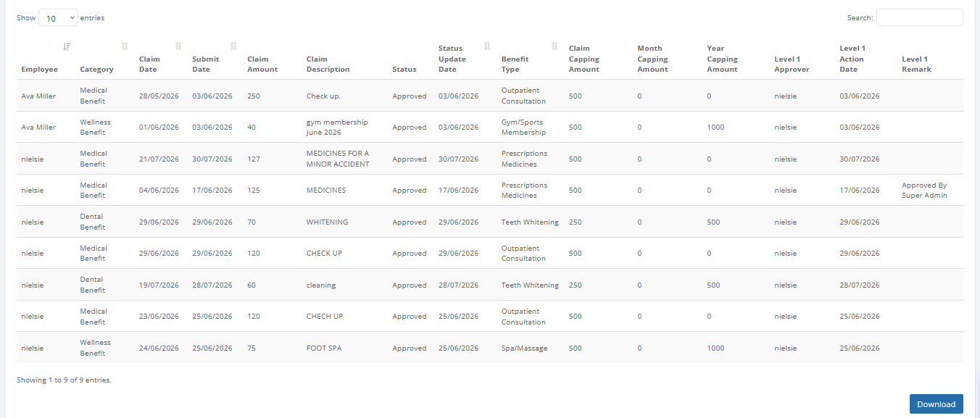Click the 'WHITENING' claim description
Screen dimensions: 980x418
328,222
